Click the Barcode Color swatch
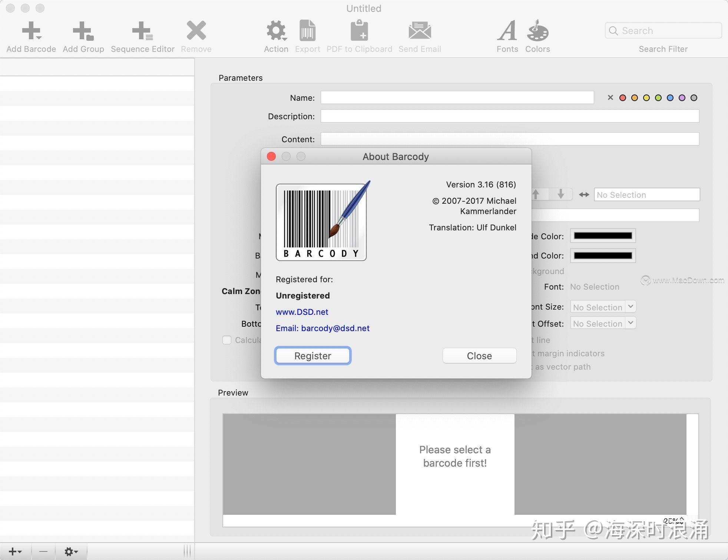This screenshot has height=560, width=728. pyautogui.click(x=603, y=236)
